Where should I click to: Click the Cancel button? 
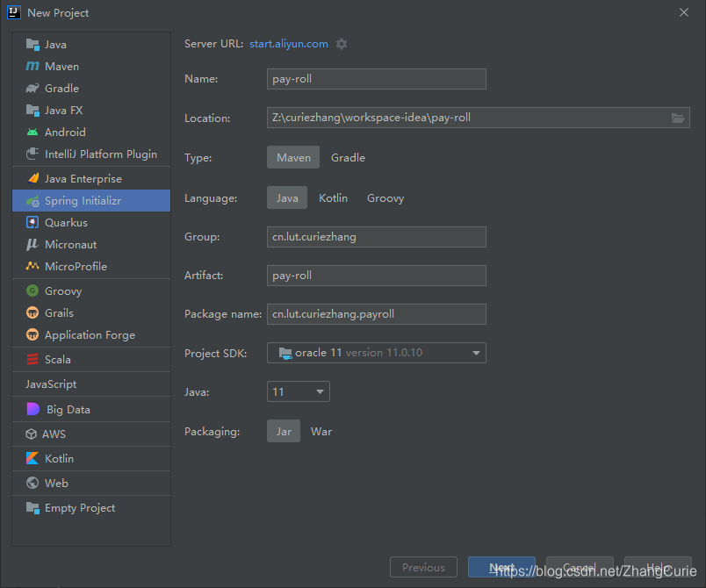[x=580, y=567]
